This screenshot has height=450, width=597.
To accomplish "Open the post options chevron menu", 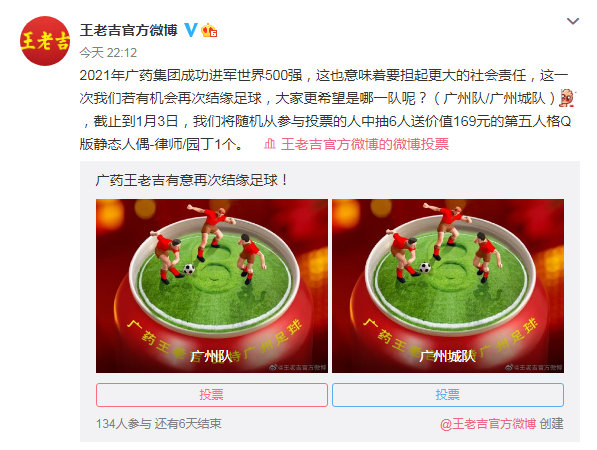I will click(x=573, y=21).
